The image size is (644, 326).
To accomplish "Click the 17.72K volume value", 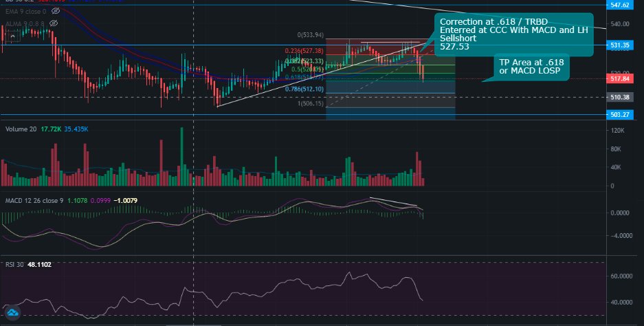I will pos(51,129).
